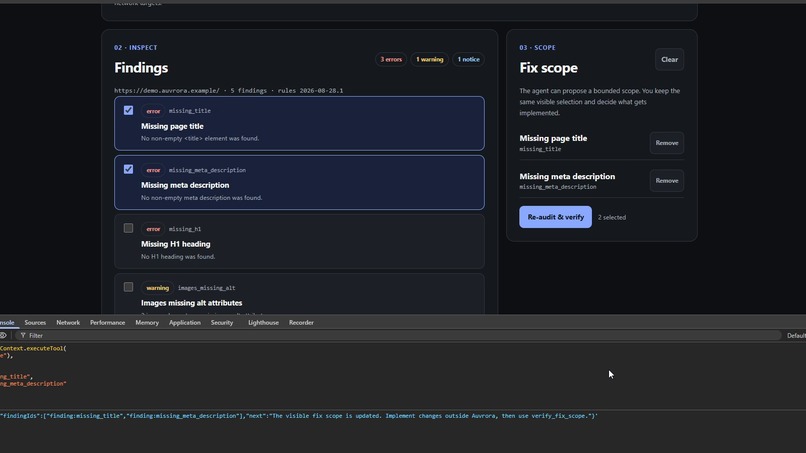
Task: Switch to the Performance tab
Action: click(x=107, y=322)
